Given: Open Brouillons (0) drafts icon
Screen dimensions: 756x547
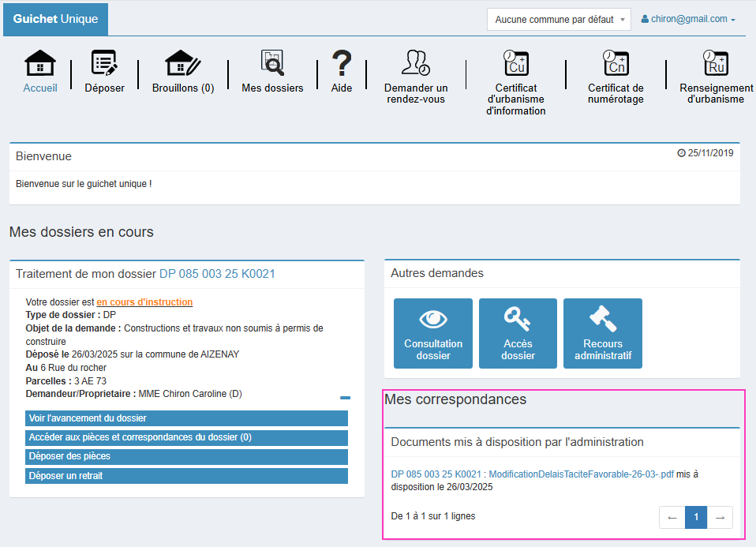Looking at the screenshot, I should click(183, 63).
